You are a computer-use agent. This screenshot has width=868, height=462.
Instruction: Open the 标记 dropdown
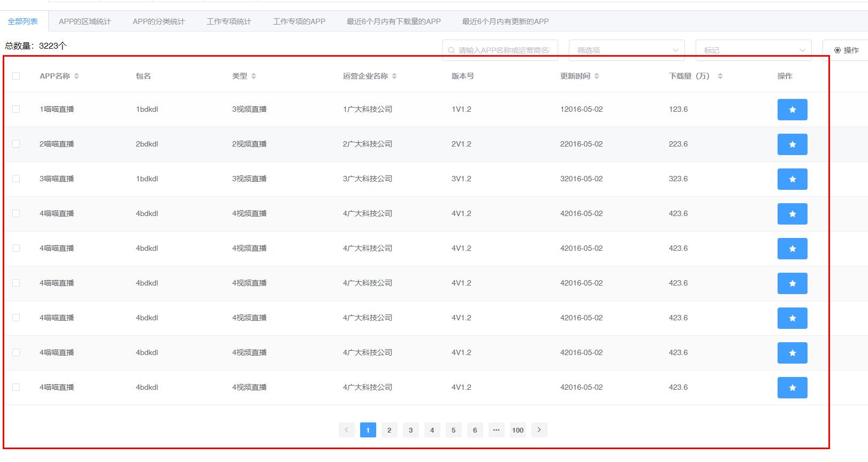point(753,50)
